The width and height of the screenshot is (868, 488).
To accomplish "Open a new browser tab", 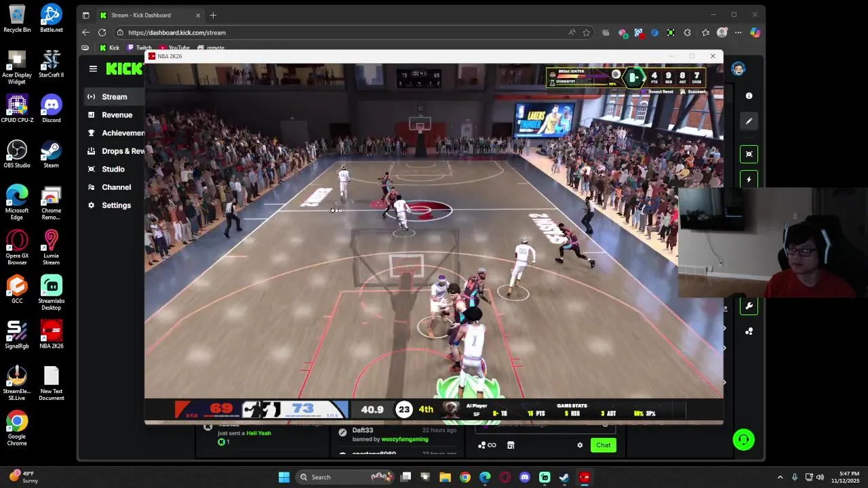I will [213, 15].
